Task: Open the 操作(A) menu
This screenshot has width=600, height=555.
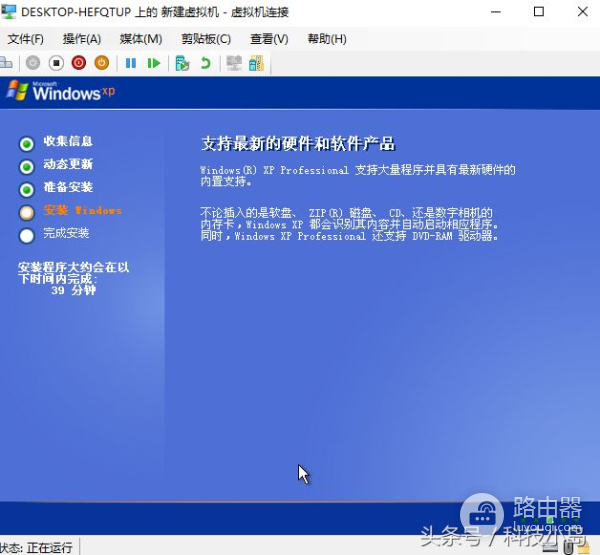Action: (x=82, y=39)
